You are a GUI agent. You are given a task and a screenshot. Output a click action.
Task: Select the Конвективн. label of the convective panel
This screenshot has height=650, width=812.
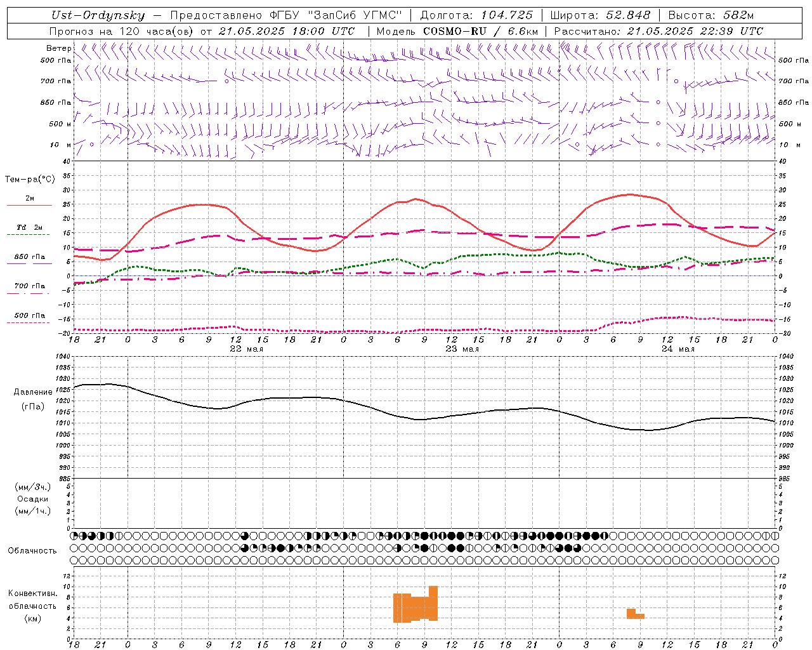[x=32, y=594]
